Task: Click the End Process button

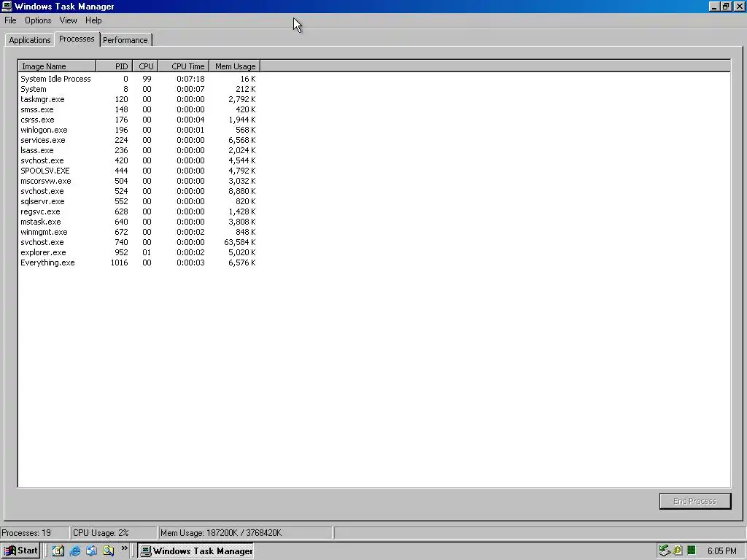Action: point(695,501)
